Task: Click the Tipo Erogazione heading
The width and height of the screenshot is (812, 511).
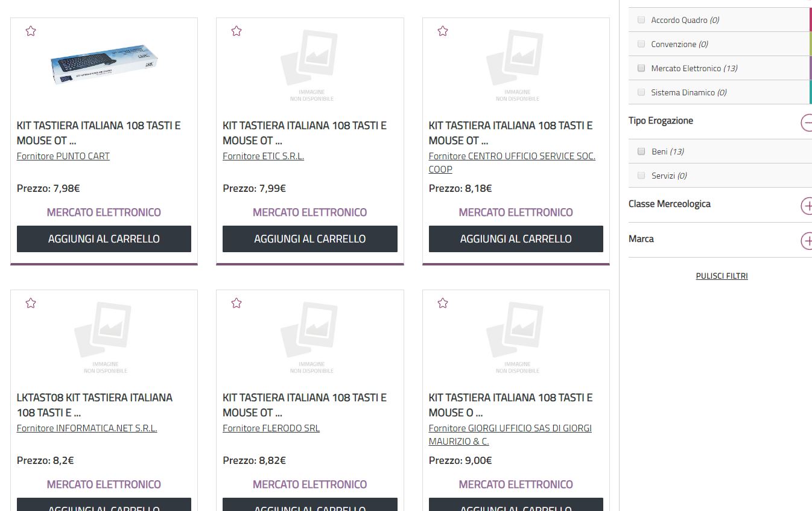Action: (661, 121)
